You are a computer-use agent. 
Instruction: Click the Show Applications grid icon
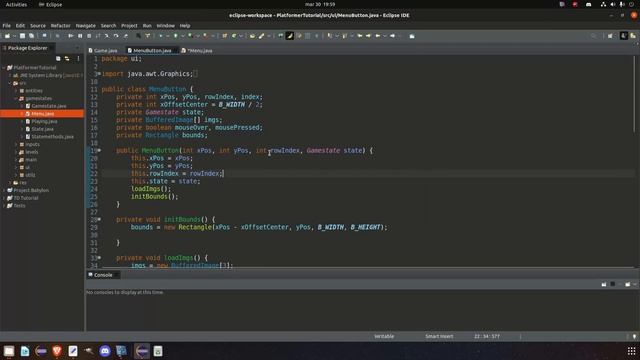click(631, 351)
